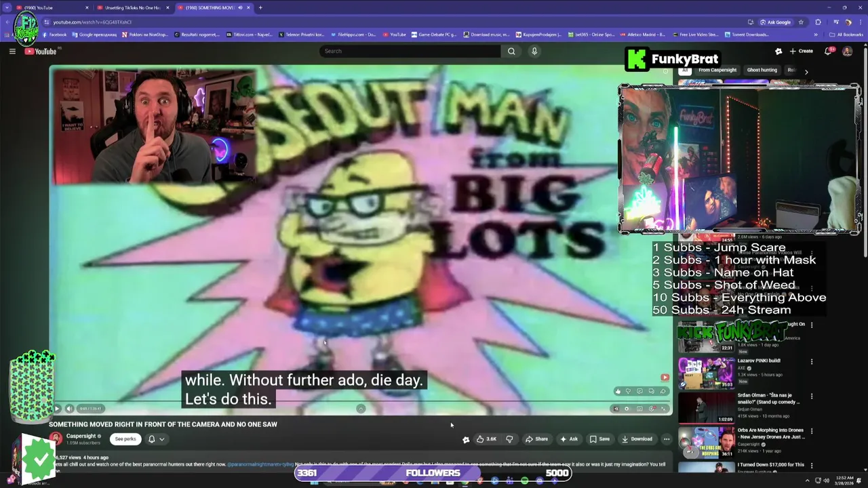Screen dimensions: 868x488
Task: Click the Ask Google button
Action: pos(775,22)
